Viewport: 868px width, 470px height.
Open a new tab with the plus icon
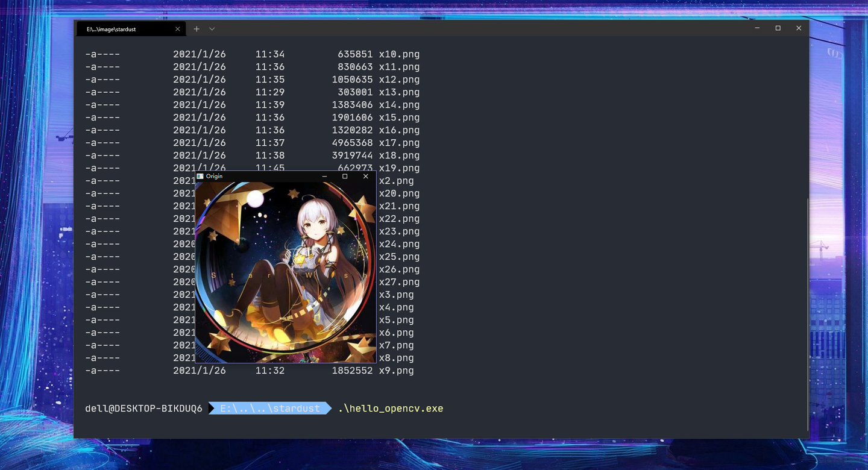(197, 28)
